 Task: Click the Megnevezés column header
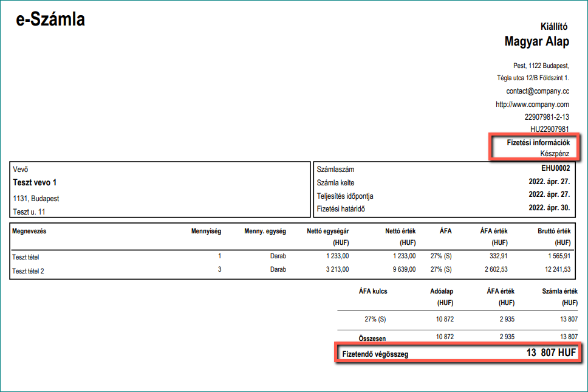pos(29,231)
